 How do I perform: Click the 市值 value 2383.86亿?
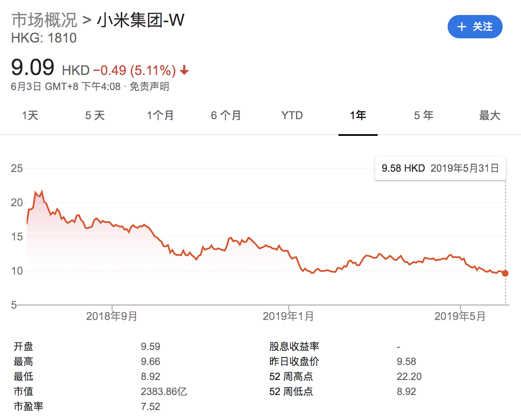point(164,392)
